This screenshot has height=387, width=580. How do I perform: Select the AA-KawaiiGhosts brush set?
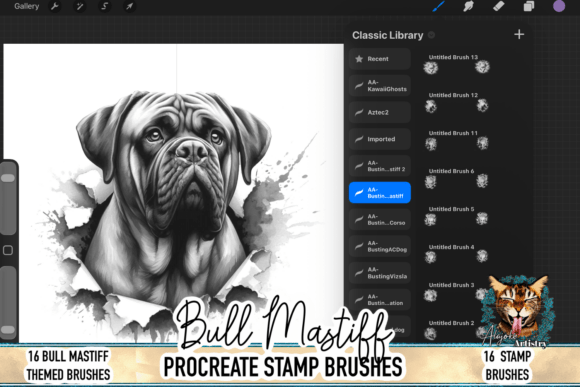pyautogui.click(x=380, y=85)
